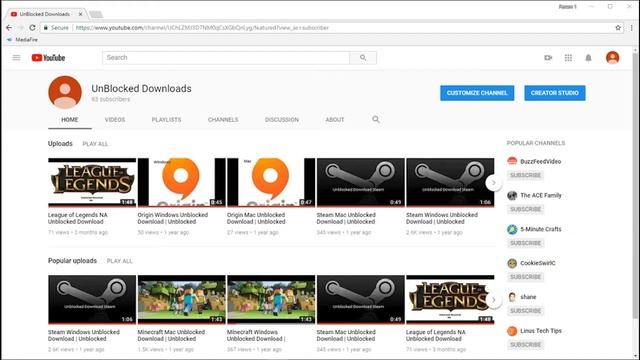Click PLAY ALL next to Popular uploads
The image size is (640, 360).
[x=119, y=261]
